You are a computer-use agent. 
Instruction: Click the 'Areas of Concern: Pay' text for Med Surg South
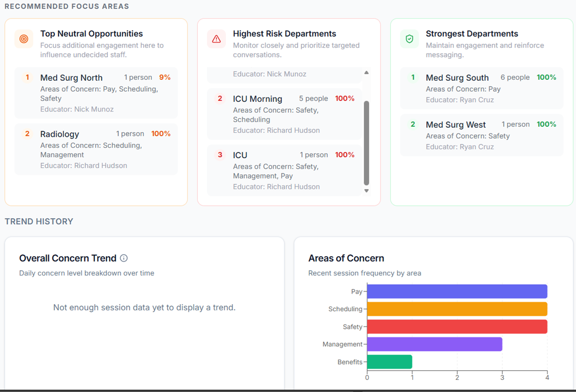(x=463, y=89)
